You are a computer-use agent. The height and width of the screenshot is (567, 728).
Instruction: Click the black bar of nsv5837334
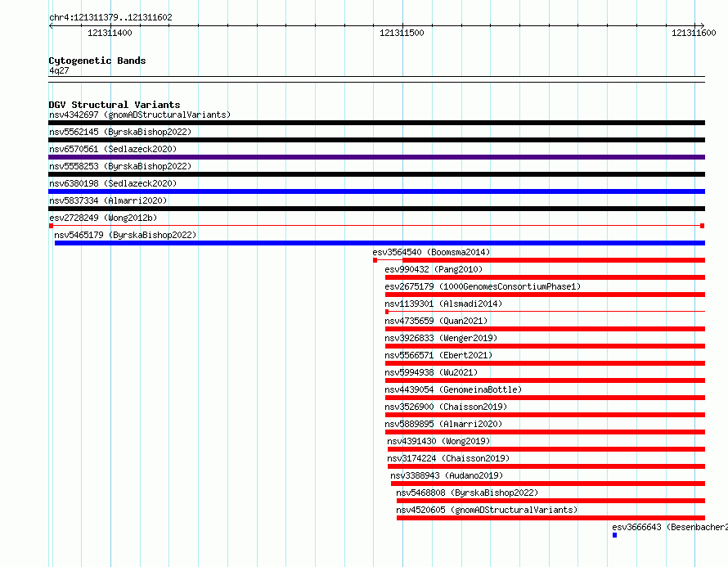[x=376, y=209]
